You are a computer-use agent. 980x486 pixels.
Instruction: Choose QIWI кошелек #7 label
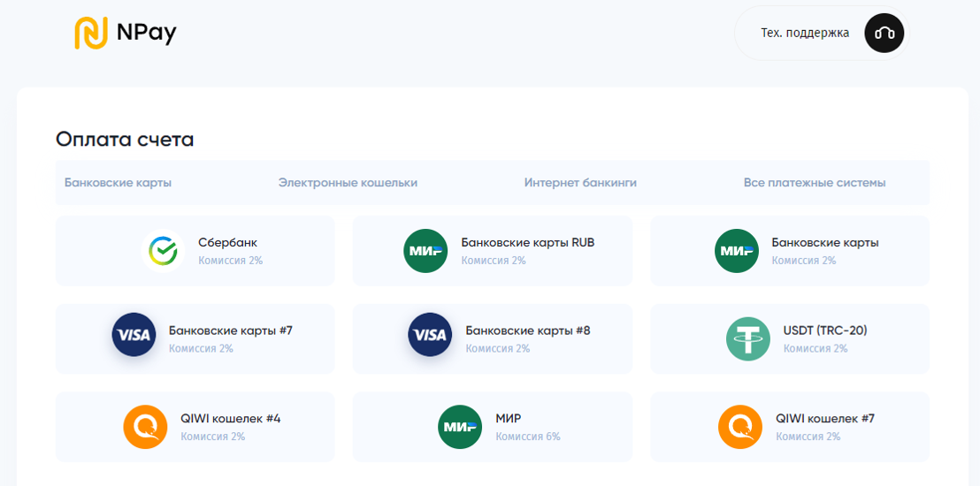coord(825,419)
